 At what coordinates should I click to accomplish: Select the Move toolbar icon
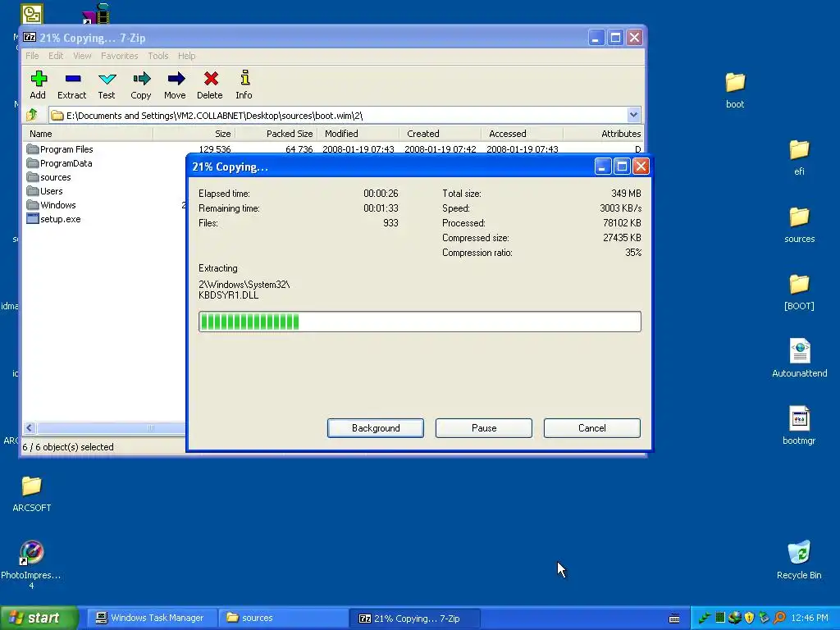coord(176,84)
